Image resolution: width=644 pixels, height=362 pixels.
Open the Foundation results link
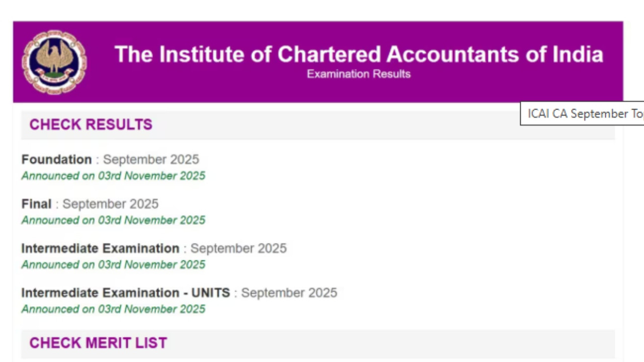click(56, 159)
